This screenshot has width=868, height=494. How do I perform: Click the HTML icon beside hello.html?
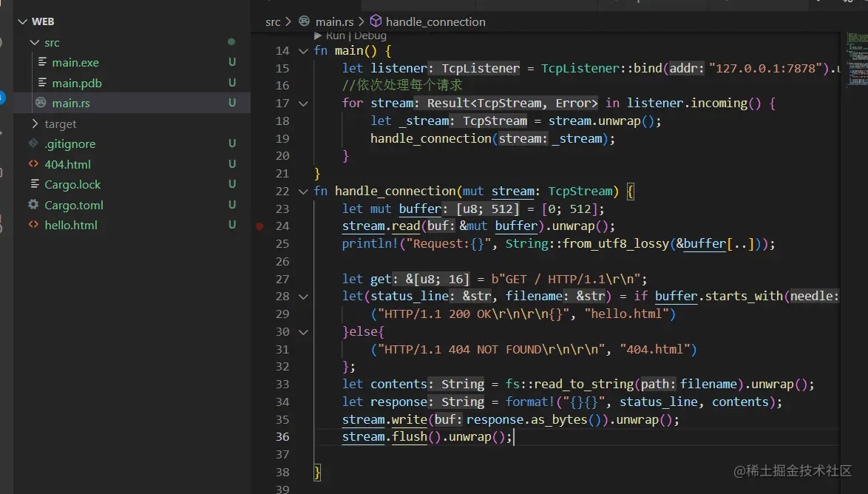click(x=33, y=225)
